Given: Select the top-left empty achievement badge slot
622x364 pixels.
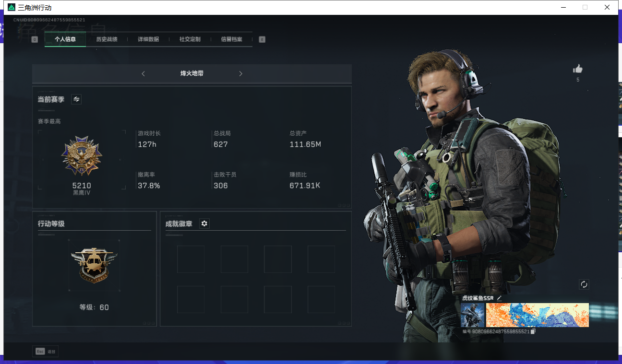Looking at the screenshot, I should 191,259.
